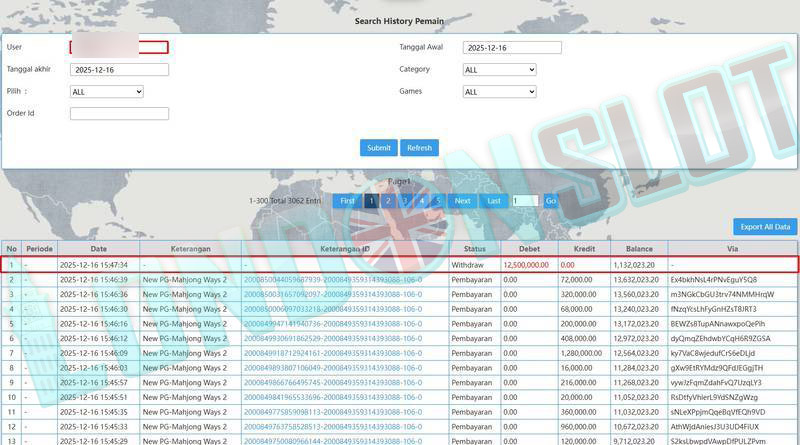Viewport: 800px width, 445px height.
Task: Click Via code dyQmqZEhdwbYCqH6R9ZGSA
Action: [x=720, y=338]
